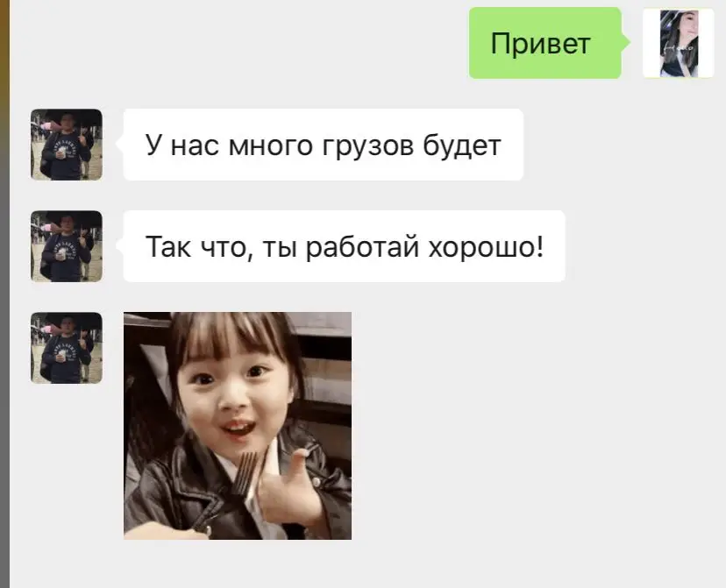
Task: Click avatar next to 'Так что, ты работай хорошо!'
Action: point(67,246)
